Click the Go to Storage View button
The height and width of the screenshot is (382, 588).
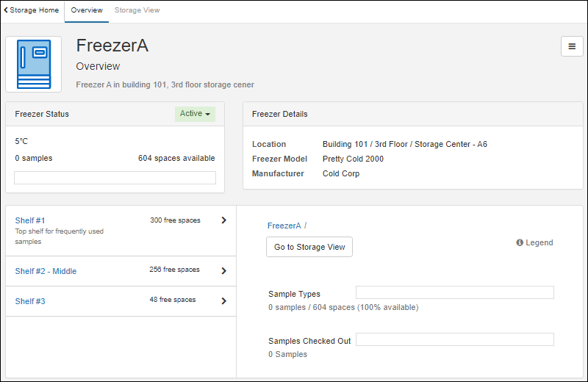coord(309,247)
